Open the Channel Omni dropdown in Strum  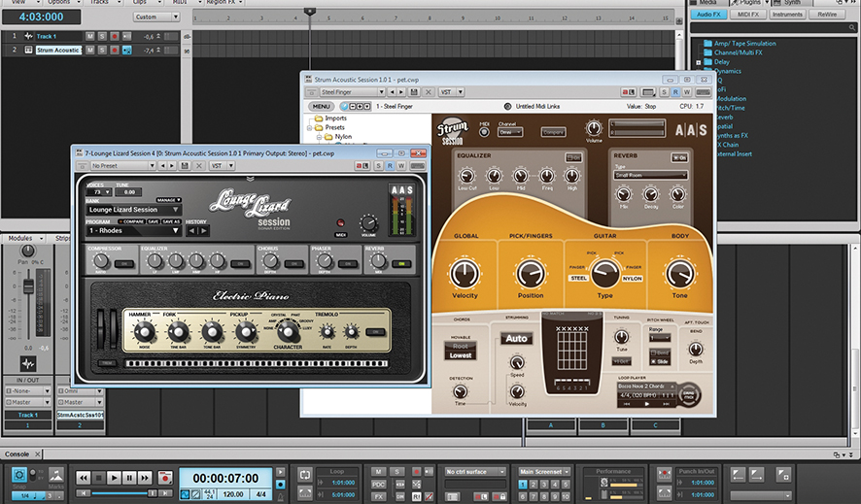pyautogui.click(x=510, y=132)
